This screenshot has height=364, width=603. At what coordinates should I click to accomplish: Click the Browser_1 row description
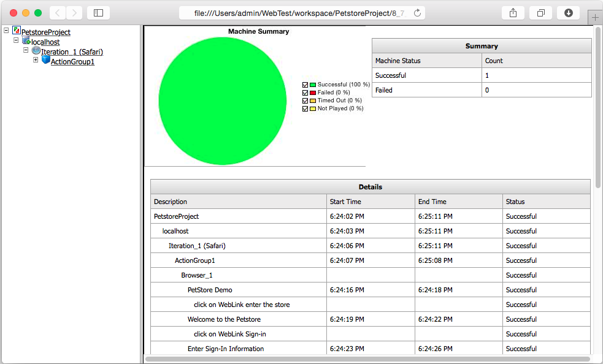239,275
